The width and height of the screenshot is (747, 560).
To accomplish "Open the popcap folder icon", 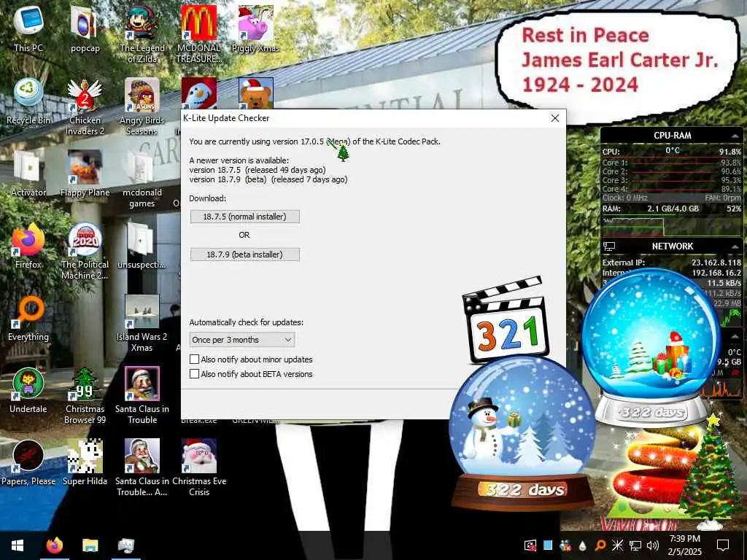I will 85,28.
